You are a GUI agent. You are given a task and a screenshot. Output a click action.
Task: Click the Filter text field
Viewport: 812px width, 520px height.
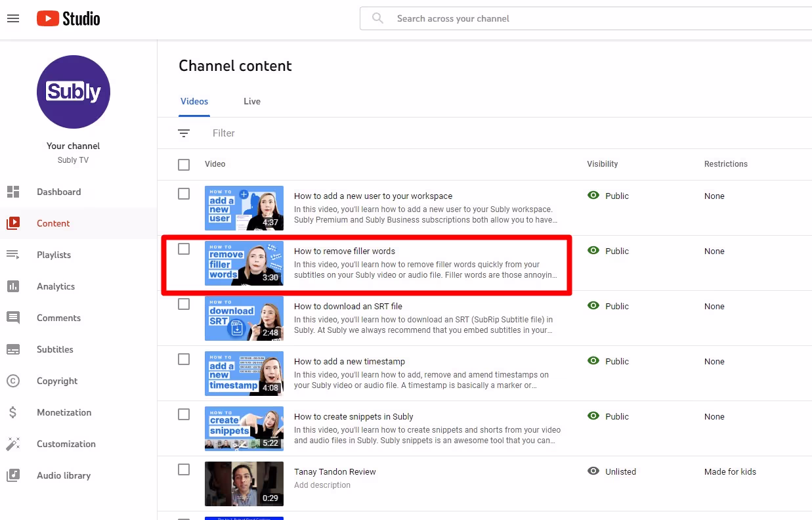click(x=224, y=133)
